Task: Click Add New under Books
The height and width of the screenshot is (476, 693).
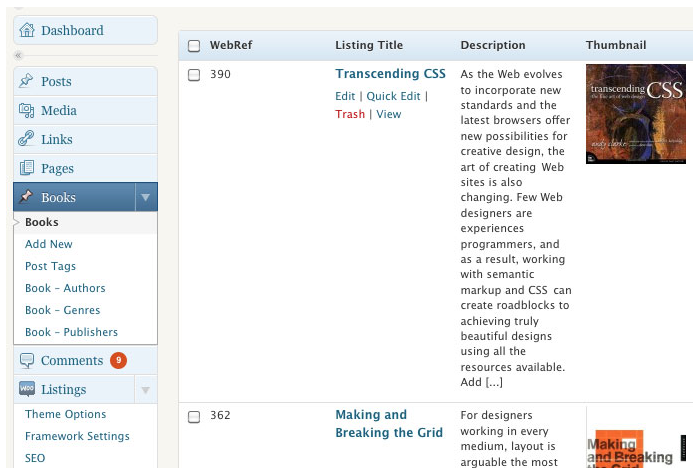Action: click(49, 244)
